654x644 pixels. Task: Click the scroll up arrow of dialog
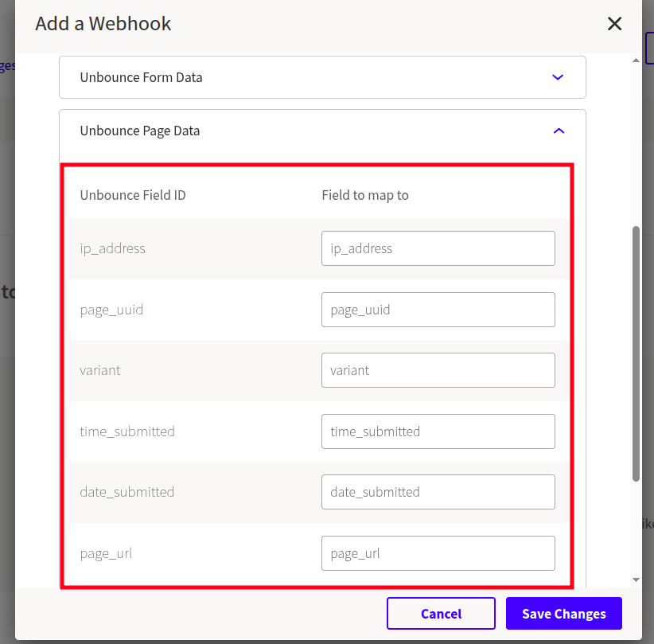coord(636,60)
